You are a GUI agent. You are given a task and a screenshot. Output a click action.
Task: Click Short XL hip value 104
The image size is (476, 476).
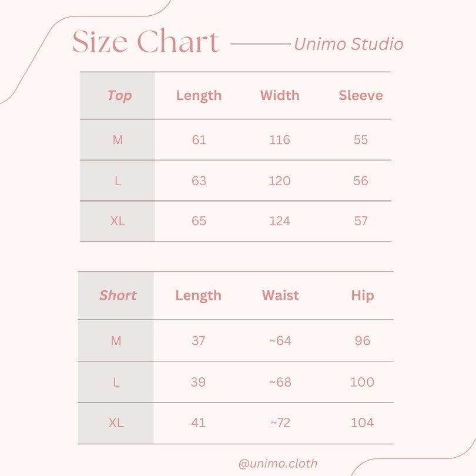362,423
